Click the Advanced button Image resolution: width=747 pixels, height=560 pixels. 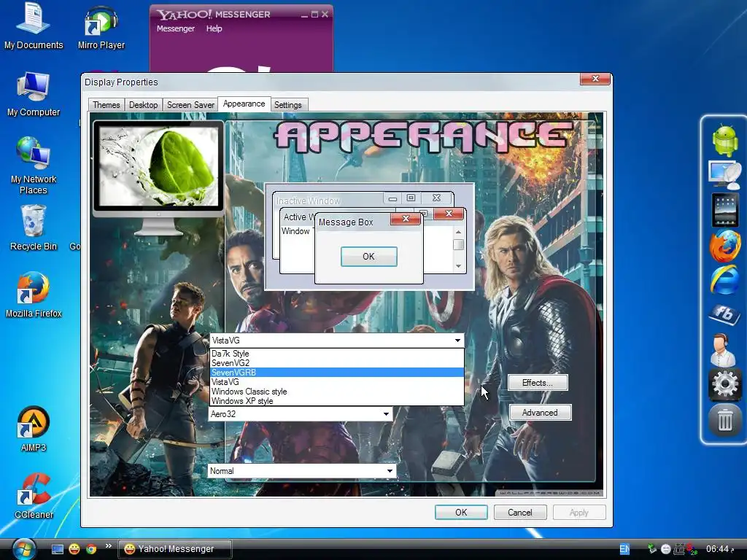point(540,413)
